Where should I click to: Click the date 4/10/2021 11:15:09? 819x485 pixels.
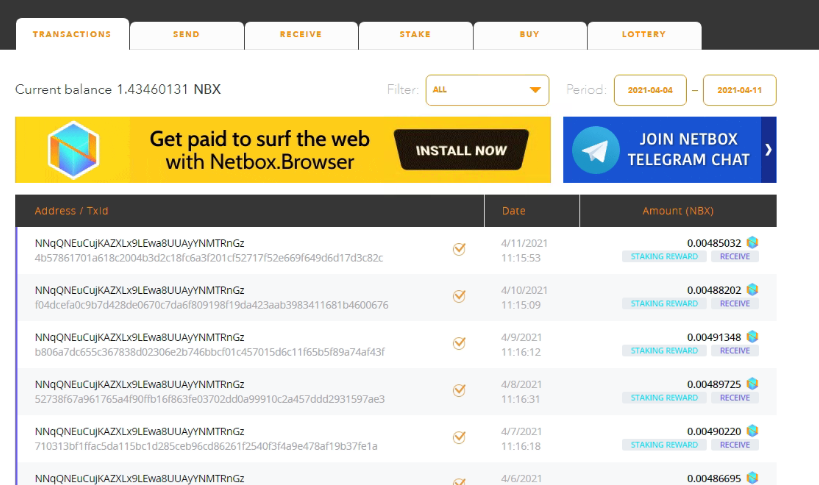pyautogui.click(x=524, y=298)
